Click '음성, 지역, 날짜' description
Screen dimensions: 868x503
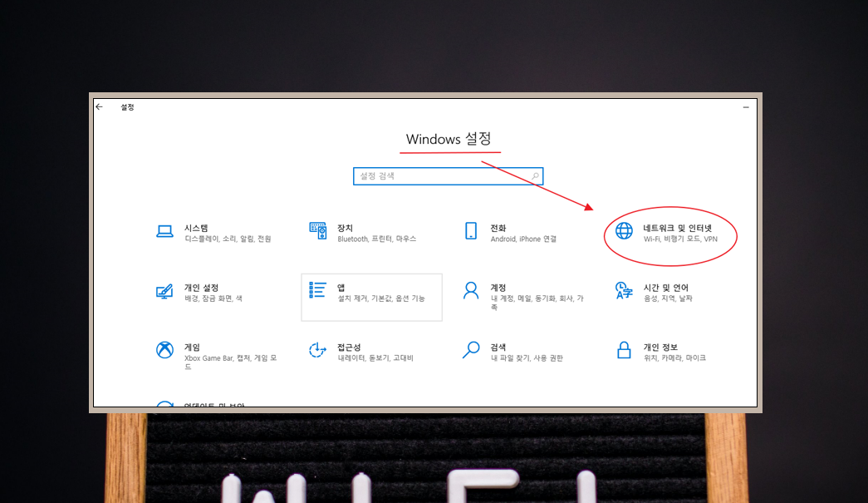tap(668, 298)
